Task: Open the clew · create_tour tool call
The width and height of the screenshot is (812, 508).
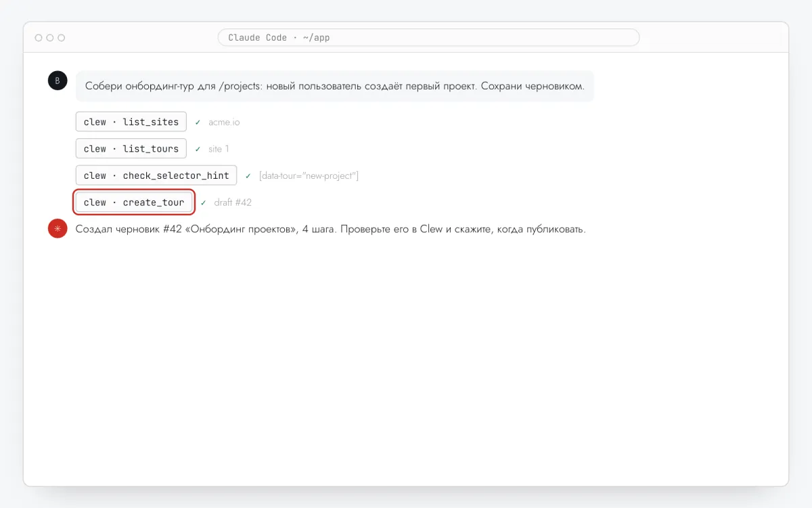Action: [134, 203]
